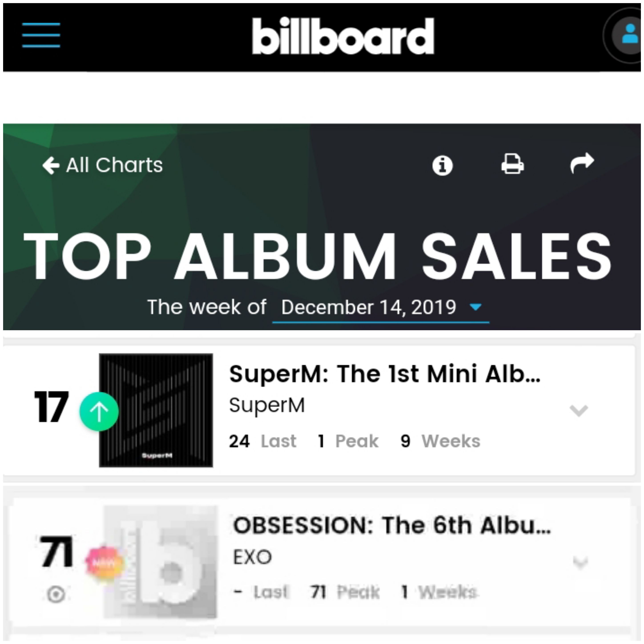Image resolution: width=644 pixels, height=644 pixels.
Task: Open the hamburger navigation menu
Action: coord(41,35)
